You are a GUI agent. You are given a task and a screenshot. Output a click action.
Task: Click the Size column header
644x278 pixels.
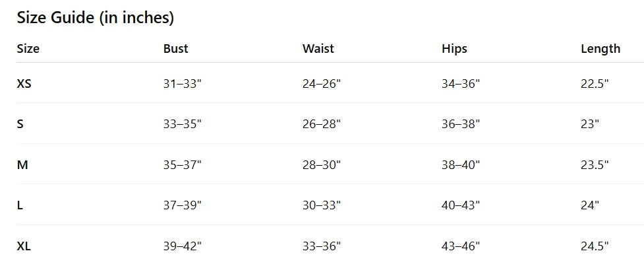[28, 48]
